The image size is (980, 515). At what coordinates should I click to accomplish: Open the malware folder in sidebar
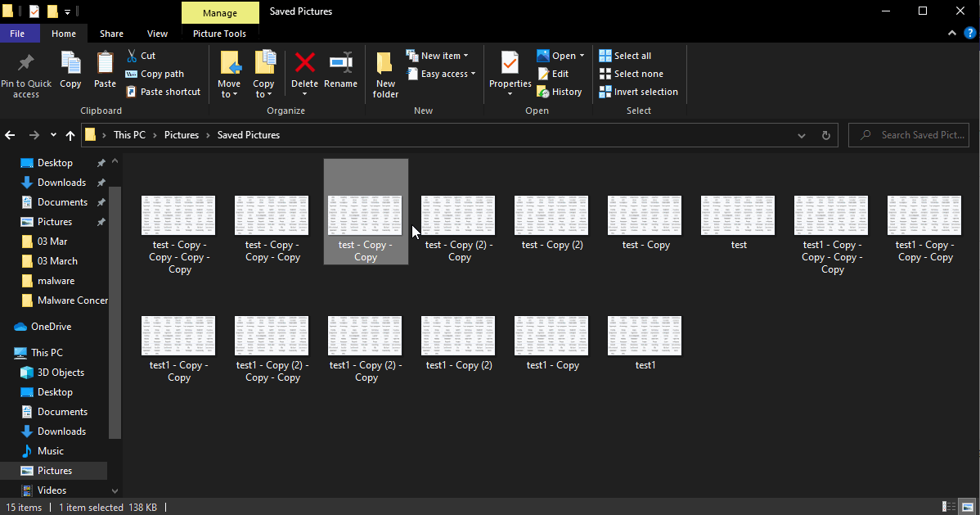tap(56, 281)
